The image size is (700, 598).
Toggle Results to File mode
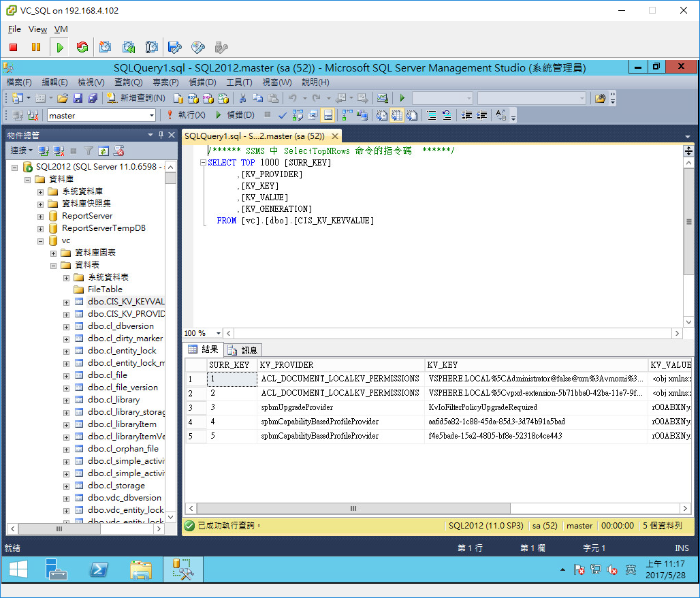pos(411,115)
